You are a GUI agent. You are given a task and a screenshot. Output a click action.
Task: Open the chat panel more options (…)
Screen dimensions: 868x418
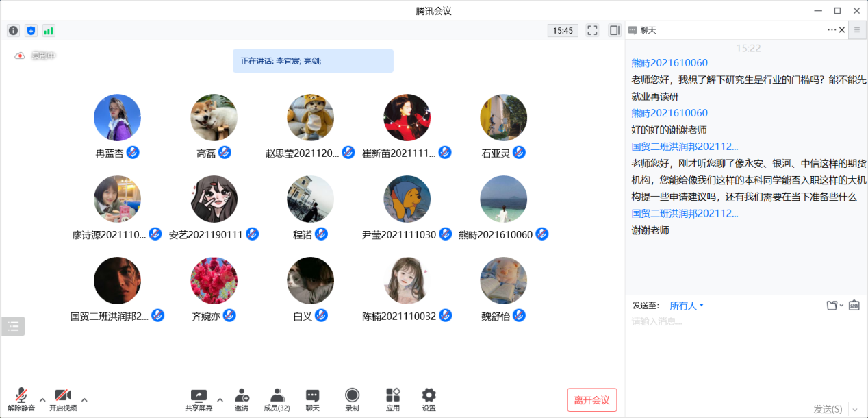click(832, 30)
